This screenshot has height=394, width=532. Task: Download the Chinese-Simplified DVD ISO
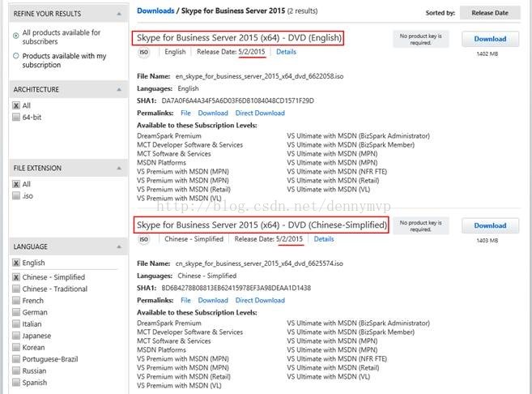[490, 225]
